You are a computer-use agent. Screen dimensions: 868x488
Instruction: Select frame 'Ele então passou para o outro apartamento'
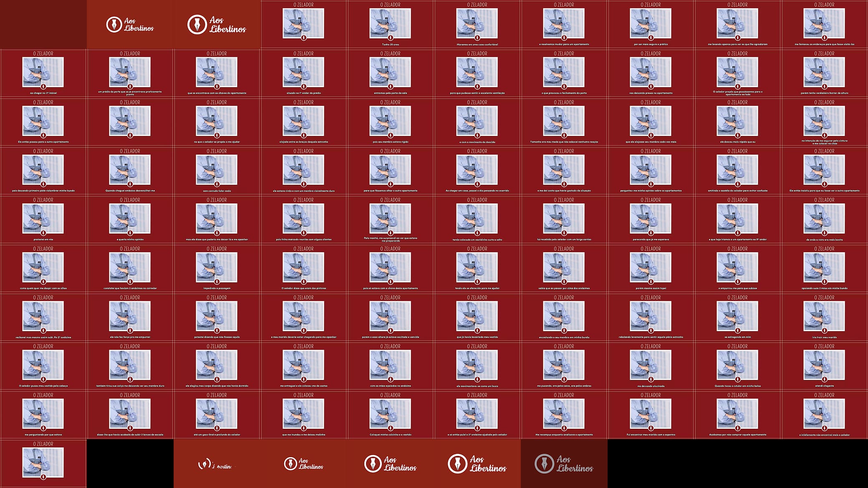(x=43, y=122)
